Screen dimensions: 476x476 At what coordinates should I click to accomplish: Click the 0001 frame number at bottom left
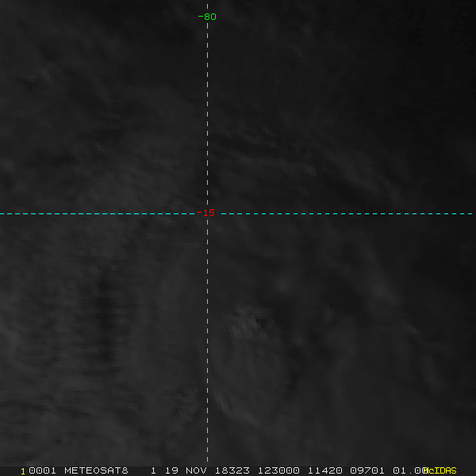click(40, 470)
